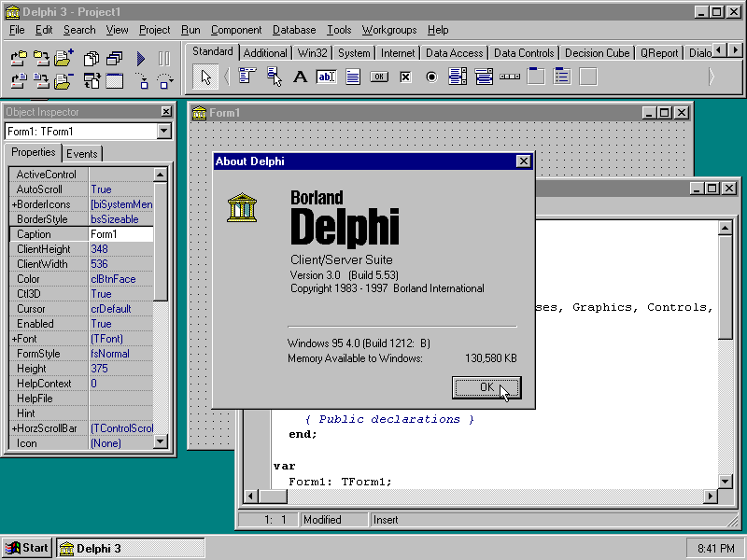The image size is (747, 560).
Task: Click the Caption property value field
Action: click(121, 234)
